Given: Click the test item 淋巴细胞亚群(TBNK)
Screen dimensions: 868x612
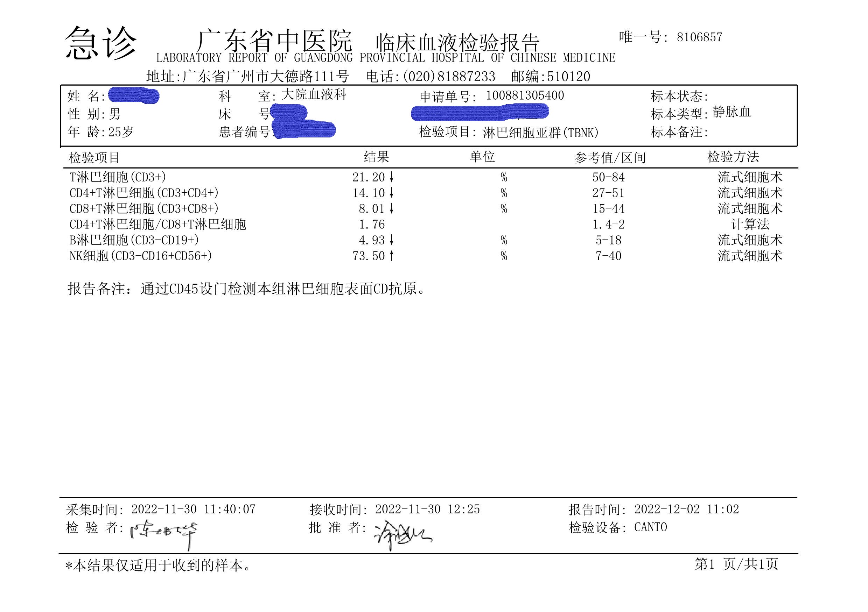Looking at the screenshot, I should (541, 133).
